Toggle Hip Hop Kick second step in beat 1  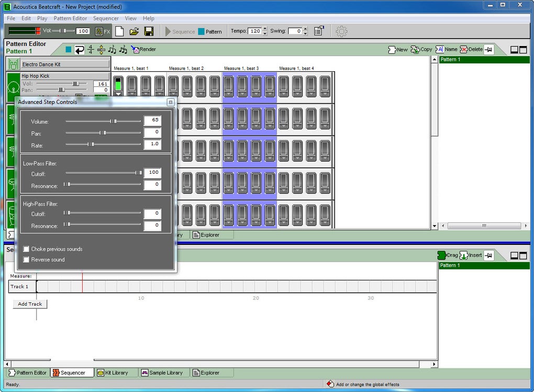coord(132,84)
